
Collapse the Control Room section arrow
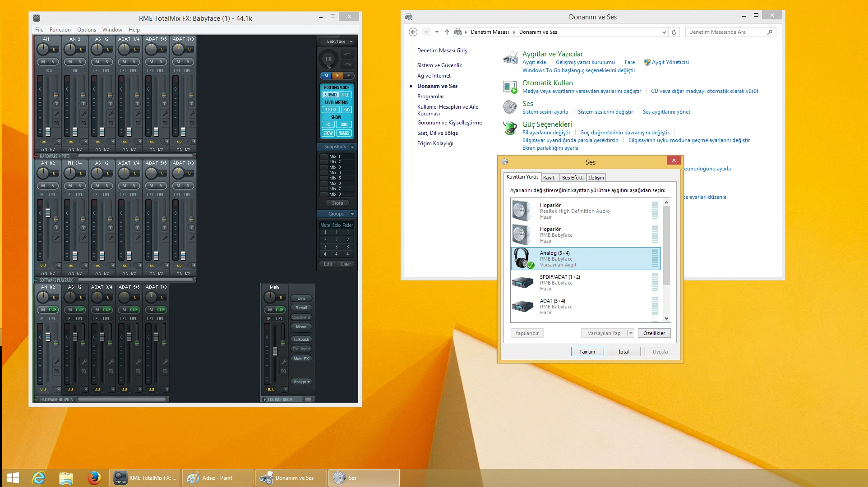[x=265, y=400]
